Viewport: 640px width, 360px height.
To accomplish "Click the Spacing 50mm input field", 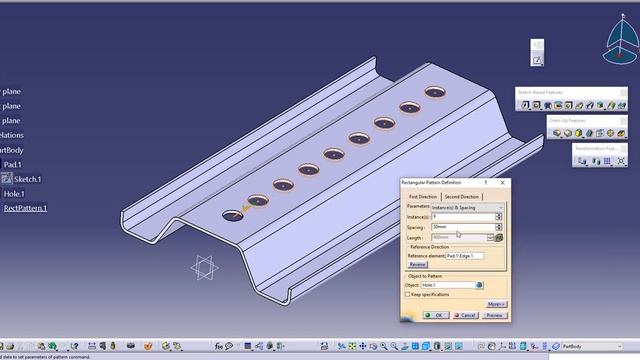I will (463, 227).
